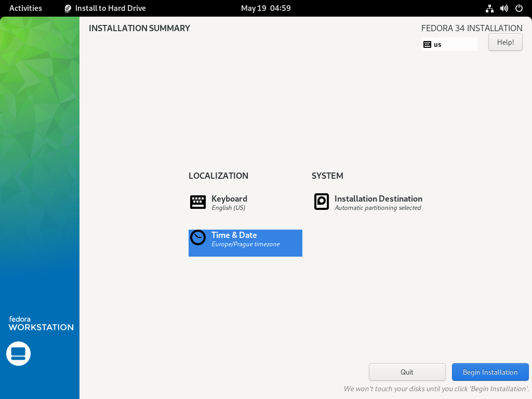The height and width of the screenshot is (399, 532).
Task: Click the INSTALLATION SUMMARY title
Action: (139, 28)
